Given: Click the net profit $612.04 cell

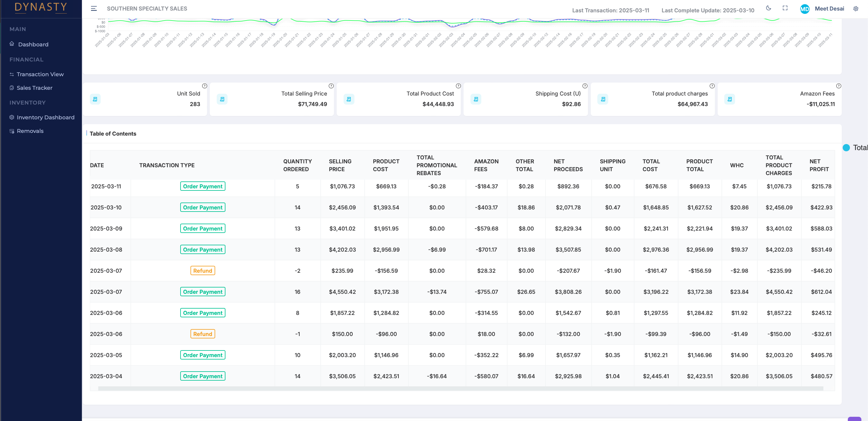Looking at the screenshot, I should point(821,292).
